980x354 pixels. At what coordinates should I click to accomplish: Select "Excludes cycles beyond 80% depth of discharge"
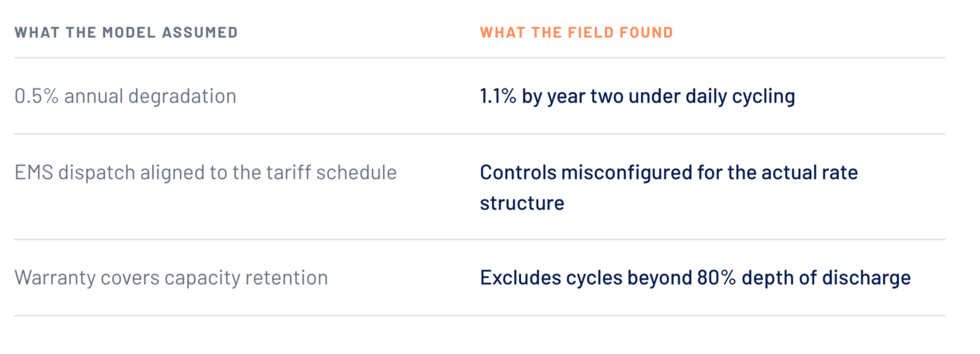click(x=695, y=278)
